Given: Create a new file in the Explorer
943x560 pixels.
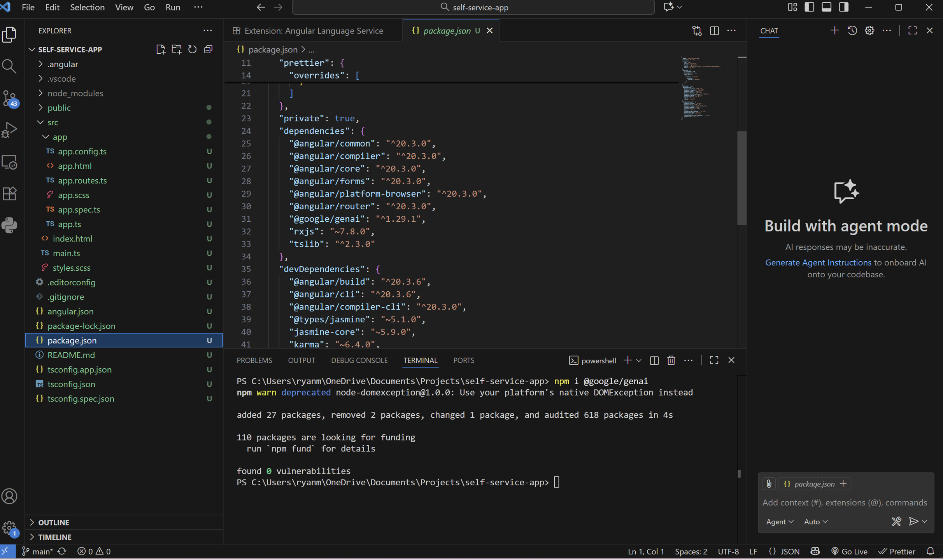Looking at the screenshot, I should pos(160,49).
